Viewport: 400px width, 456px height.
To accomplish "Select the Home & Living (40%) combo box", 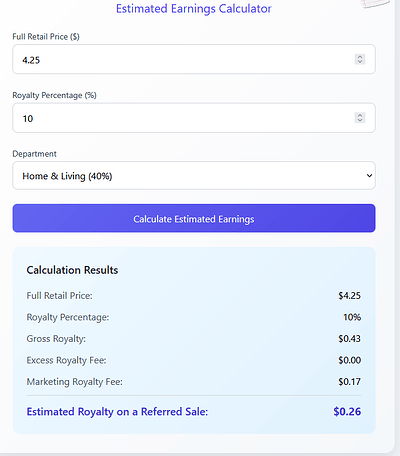I will tap(194, 176).
